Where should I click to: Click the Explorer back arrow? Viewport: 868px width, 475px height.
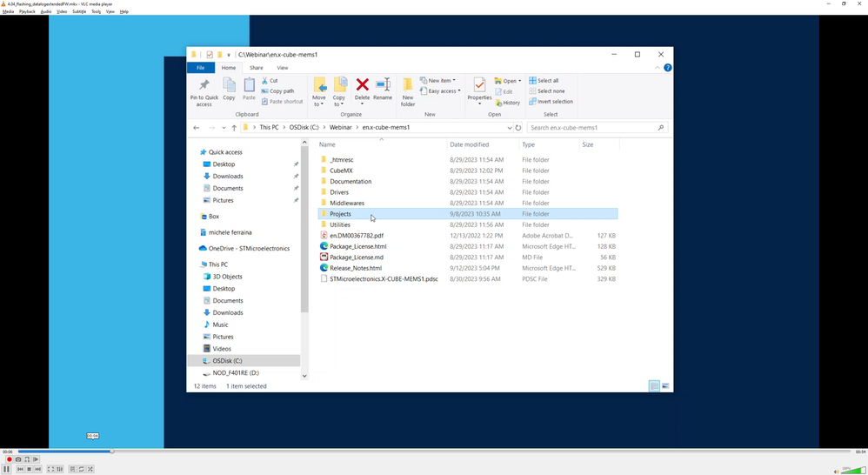click(x=196, y=128)
